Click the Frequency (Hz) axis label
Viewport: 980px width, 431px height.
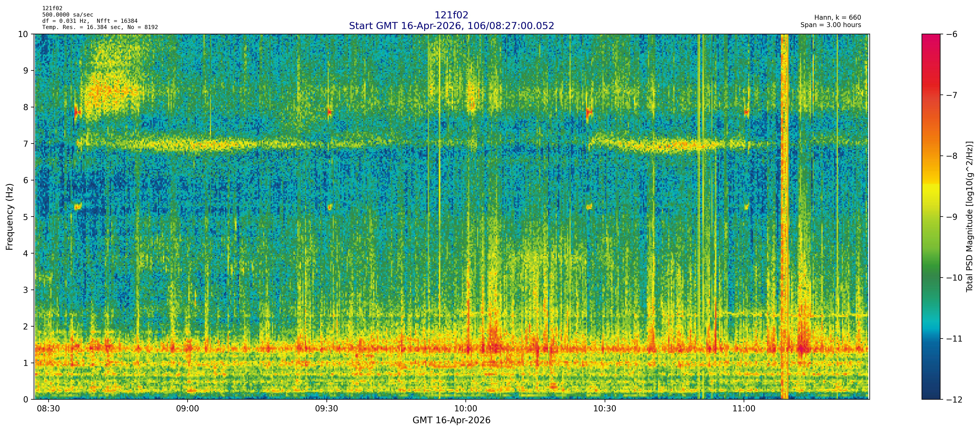(x=10, y=217)
